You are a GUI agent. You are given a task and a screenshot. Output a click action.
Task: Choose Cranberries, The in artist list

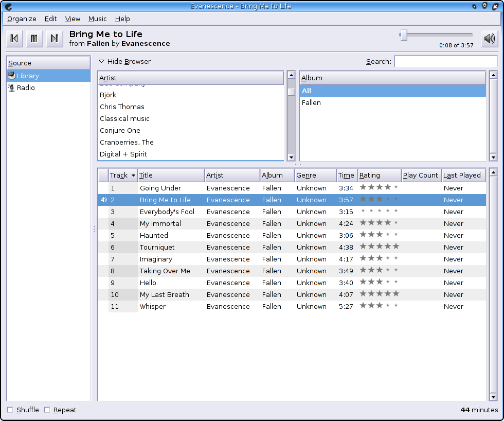(x=127, y=142)
